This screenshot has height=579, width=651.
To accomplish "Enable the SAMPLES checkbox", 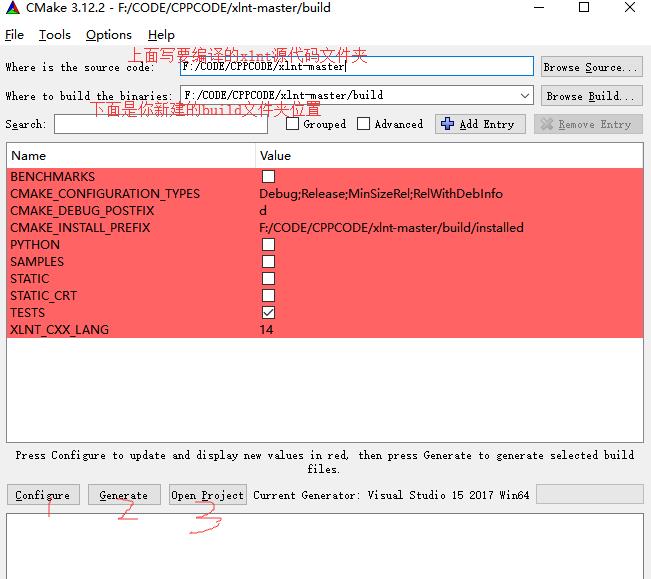I will coord(268,262).
